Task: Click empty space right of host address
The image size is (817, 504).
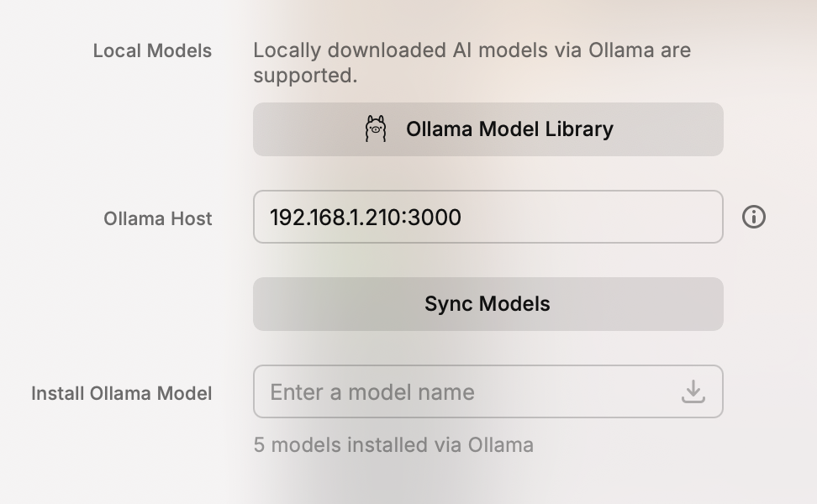Action: click(588, 217)
